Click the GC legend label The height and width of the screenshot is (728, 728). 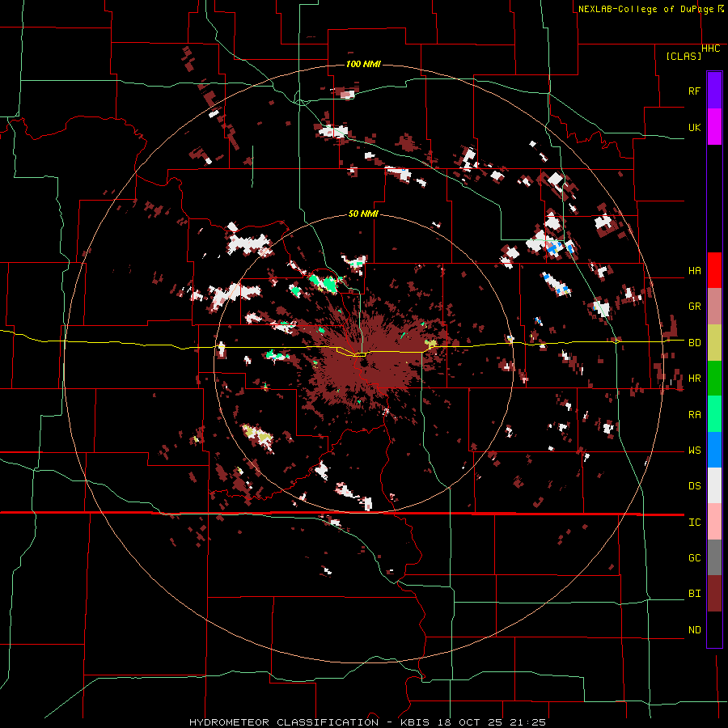coord(694,558)
